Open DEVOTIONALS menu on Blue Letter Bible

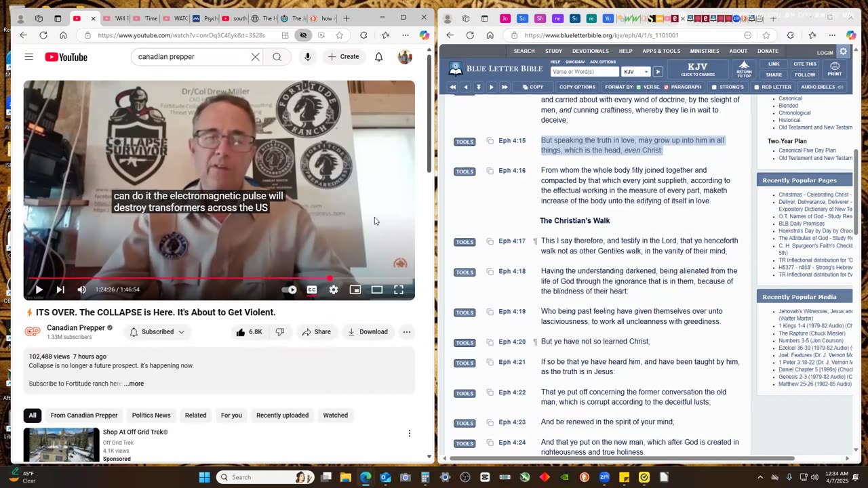pyautogui.click(x=590, y=51)
